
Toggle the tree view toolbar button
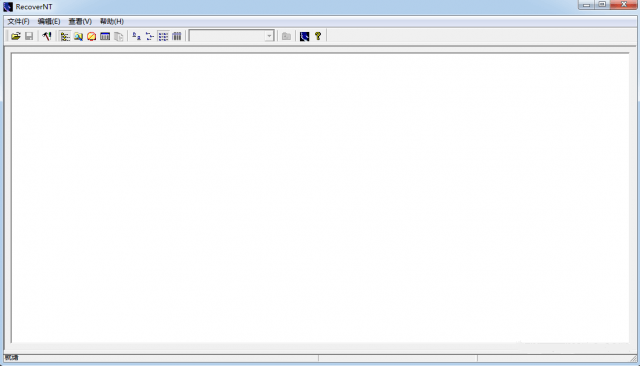point(65,36)
